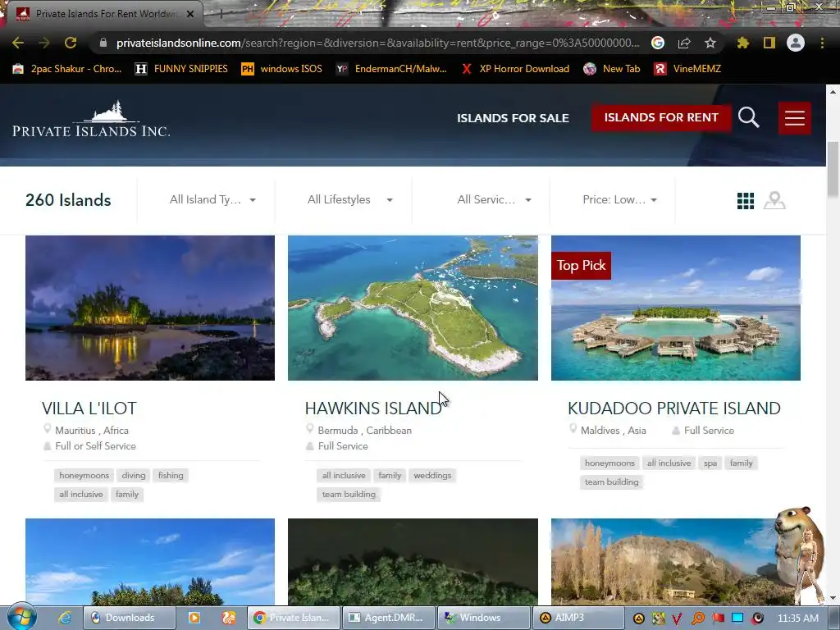840x630 pixels.
Task: Click the system tray speaker icon
Action: click(757, 618)
